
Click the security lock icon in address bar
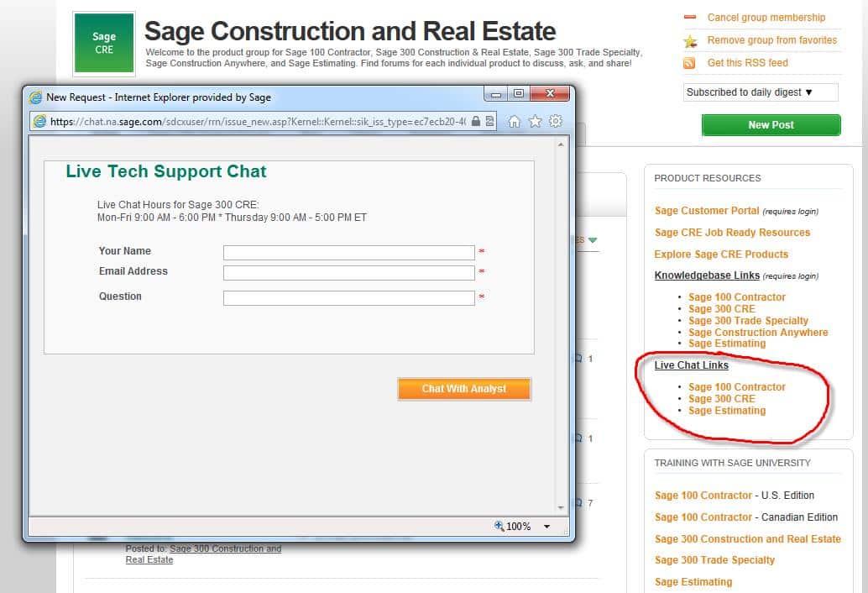tap(475, 121)
